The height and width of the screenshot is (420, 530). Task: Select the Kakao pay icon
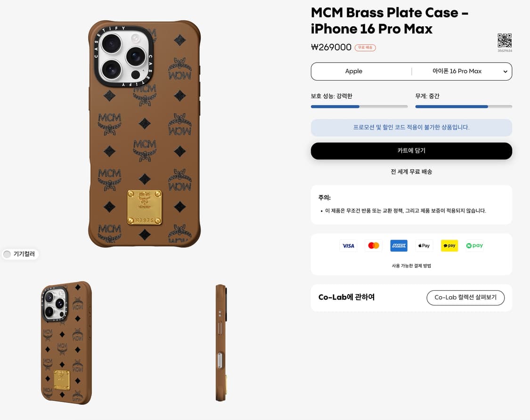click(x=449, y=246)
